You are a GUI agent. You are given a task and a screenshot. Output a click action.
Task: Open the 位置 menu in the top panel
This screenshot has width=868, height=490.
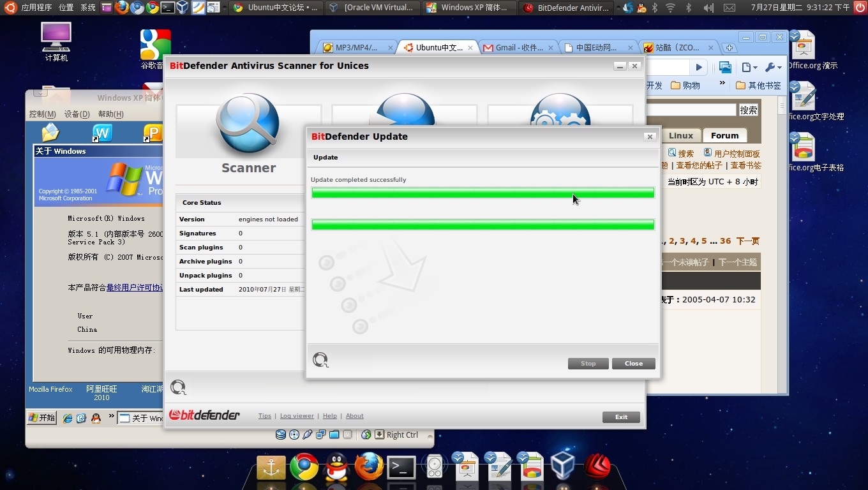click(x=66, y=8)
